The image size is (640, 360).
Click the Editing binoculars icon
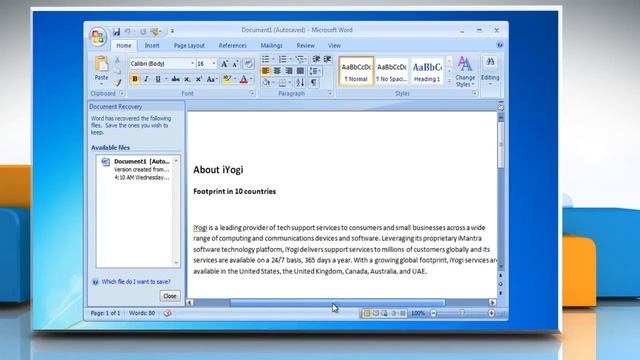pos(490,62)
